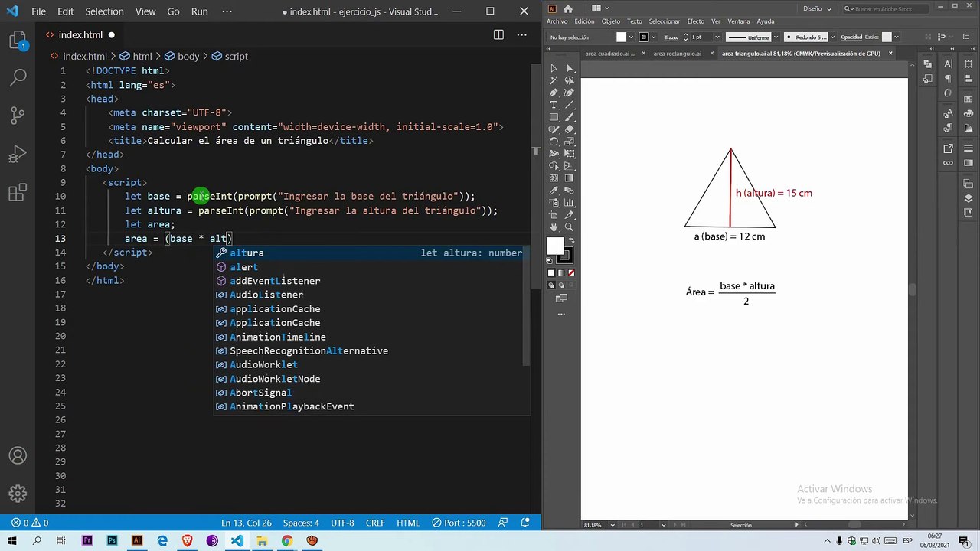Viewport: 980px width, 551px height.
Task: Expand the stroke weight 1 pt dropdown
Action: point(717,37)
